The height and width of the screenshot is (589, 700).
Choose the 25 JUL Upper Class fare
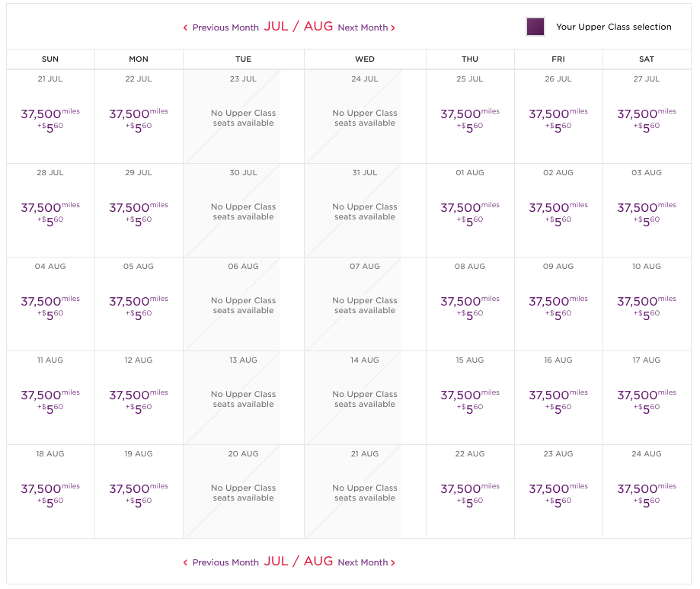(470, 117)
